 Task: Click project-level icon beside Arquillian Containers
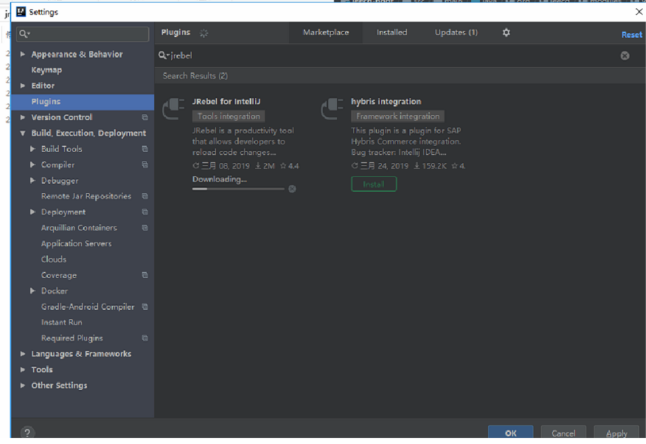(x=145, y=228)
